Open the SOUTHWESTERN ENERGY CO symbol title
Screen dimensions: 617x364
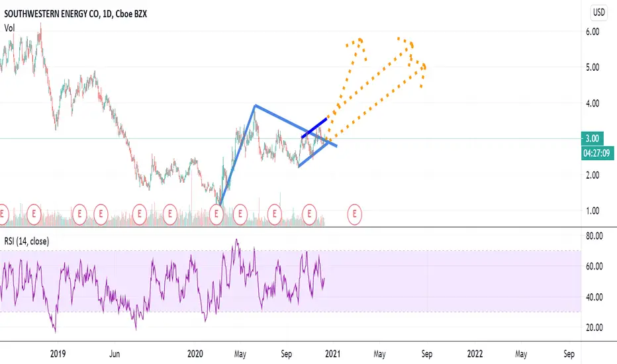click(75, 14)
